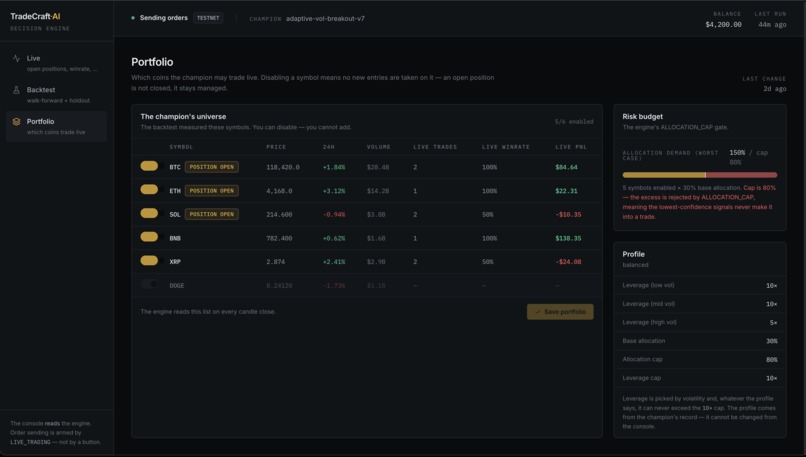This screenshot has height=457, width=806.
Task: Click the TESTNET badge
Action: (208, 18)
